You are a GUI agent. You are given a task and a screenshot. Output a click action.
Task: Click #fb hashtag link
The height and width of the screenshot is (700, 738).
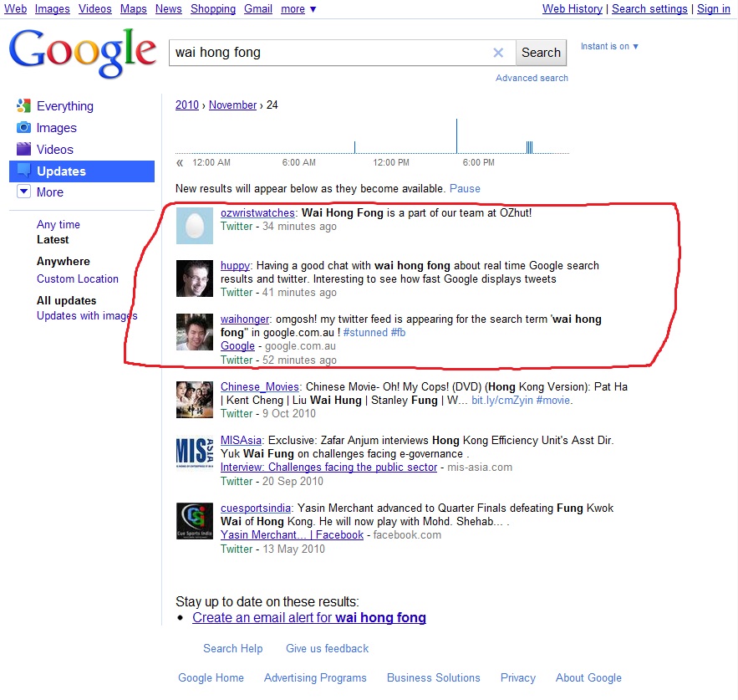tap(398, 333)
